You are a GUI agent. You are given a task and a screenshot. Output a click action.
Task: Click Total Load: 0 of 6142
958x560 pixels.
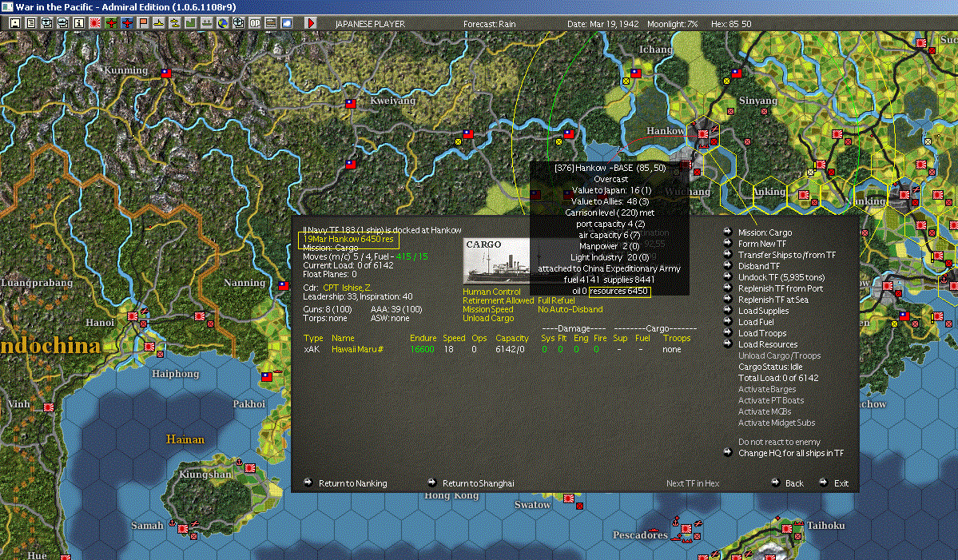pos(778,378)
